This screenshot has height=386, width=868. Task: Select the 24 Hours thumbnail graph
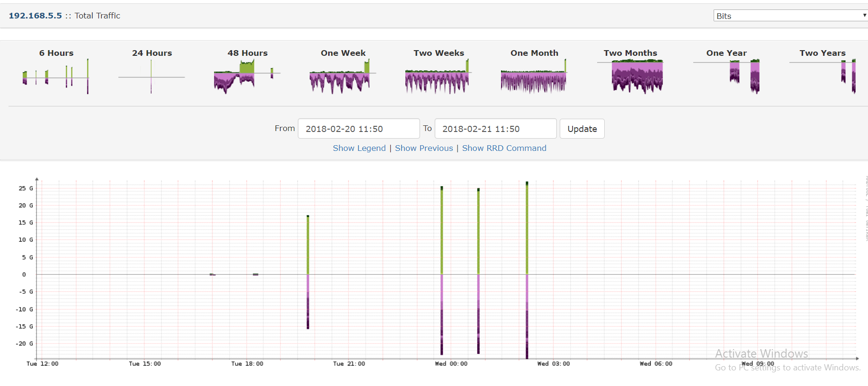[152, 76]
